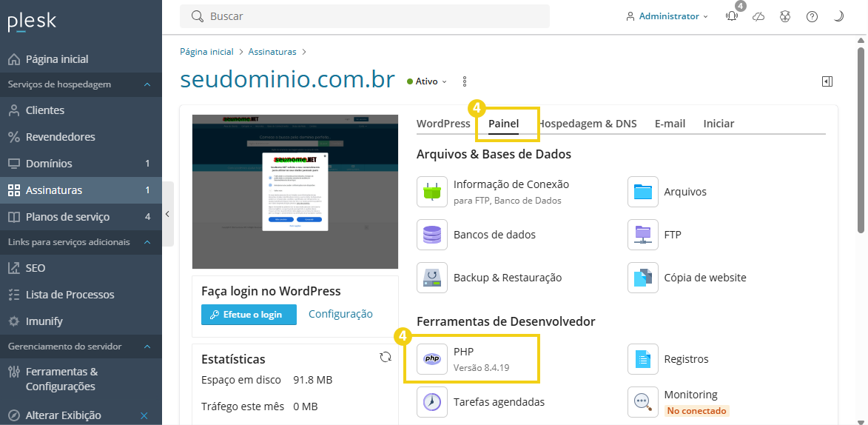Screen dimensions: 868x425
Task: Open Assinaturas in sidebar
Action: tap(81, 190)
